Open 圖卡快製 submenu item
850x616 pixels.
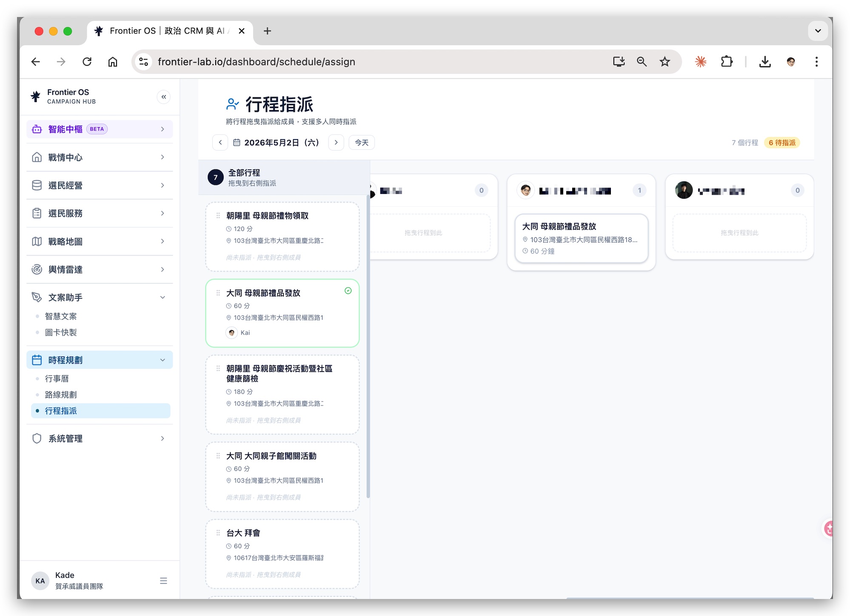[61, 333]
